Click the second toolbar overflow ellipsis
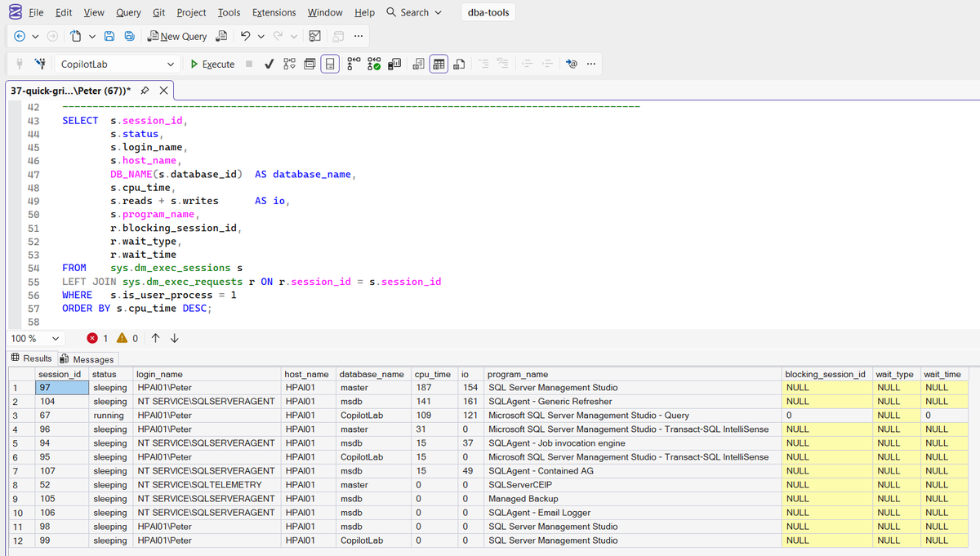This screenshot has width=980, height=556. pyautogui.click(x=590, y=64)
